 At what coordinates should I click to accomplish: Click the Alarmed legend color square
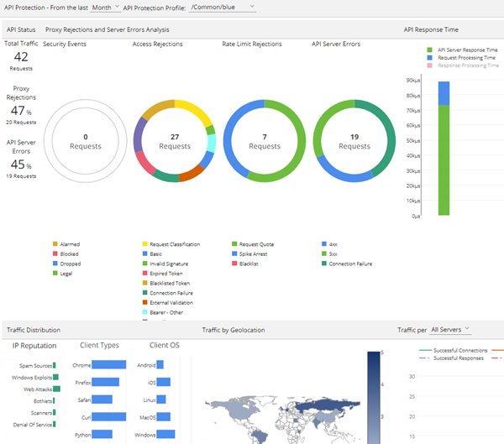click(55, 244)
